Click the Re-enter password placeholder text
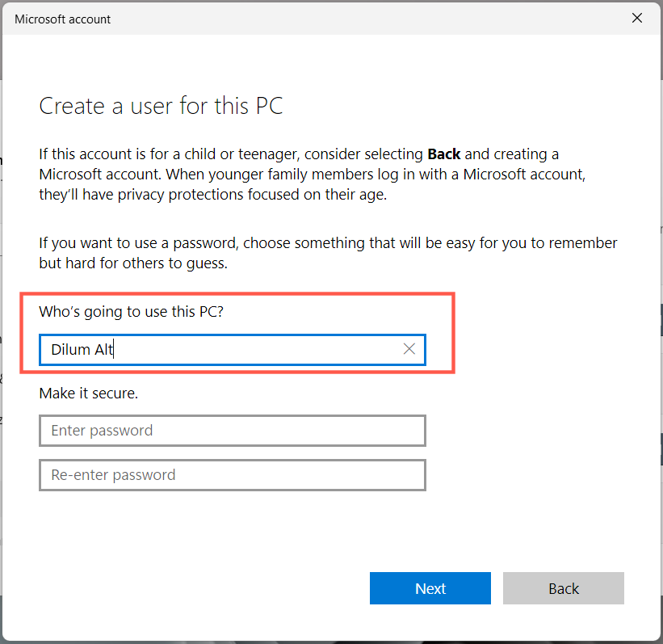 coord(113,475)
